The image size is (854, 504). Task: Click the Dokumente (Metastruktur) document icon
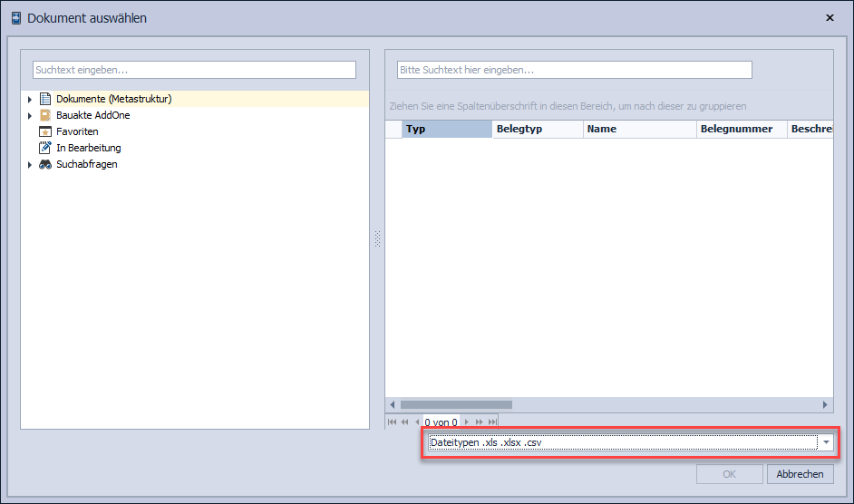click(x=45, y=99)
